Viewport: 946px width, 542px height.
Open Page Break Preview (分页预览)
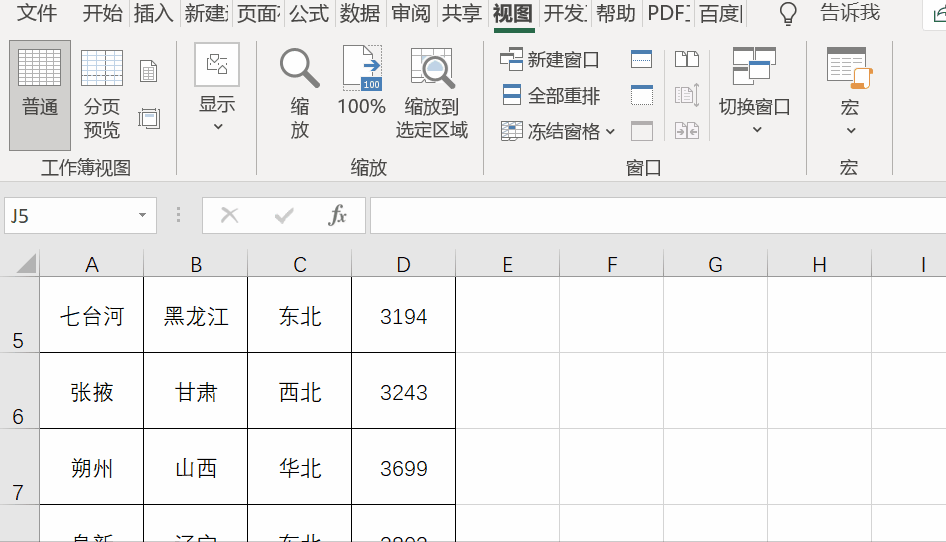coord(101,95)
